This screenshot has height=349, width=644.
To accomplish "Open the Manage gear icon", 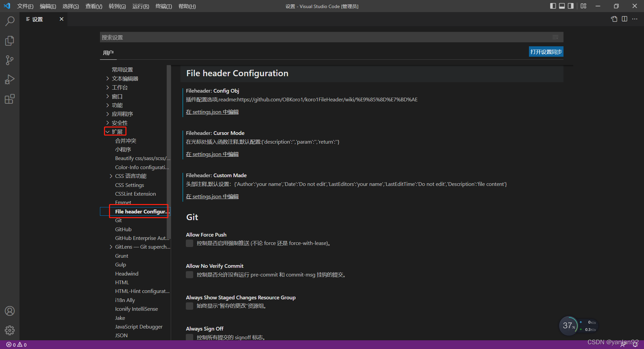I will 10,331.
